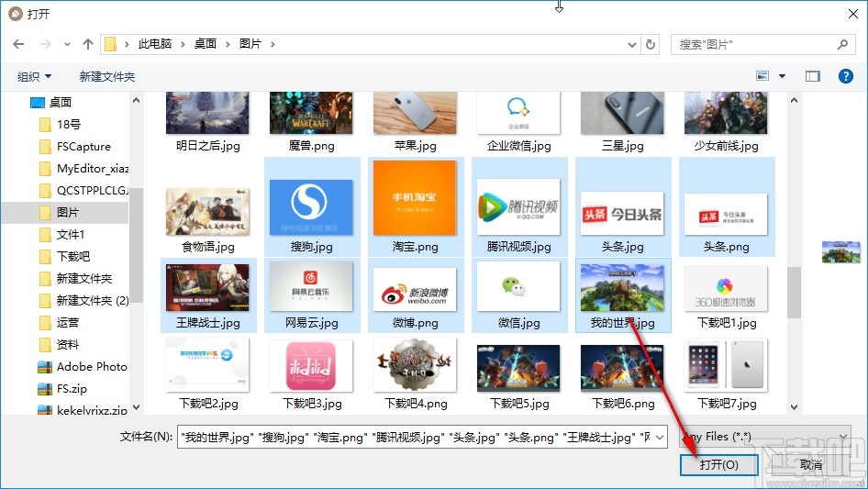Open the help icon

point(846,76)
